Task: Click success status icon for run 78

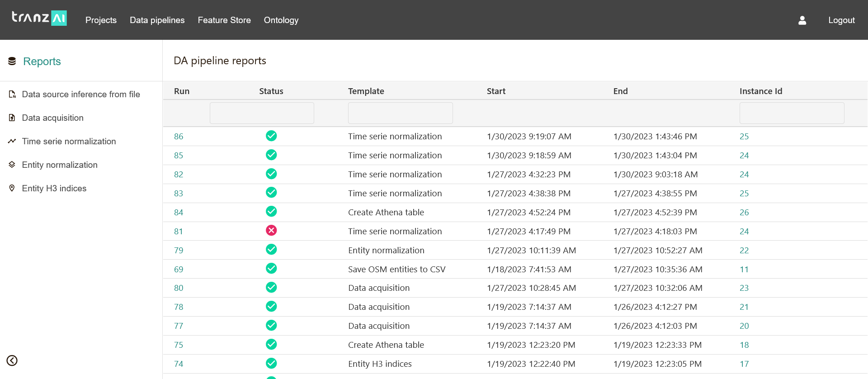Action: coord(271,307)
